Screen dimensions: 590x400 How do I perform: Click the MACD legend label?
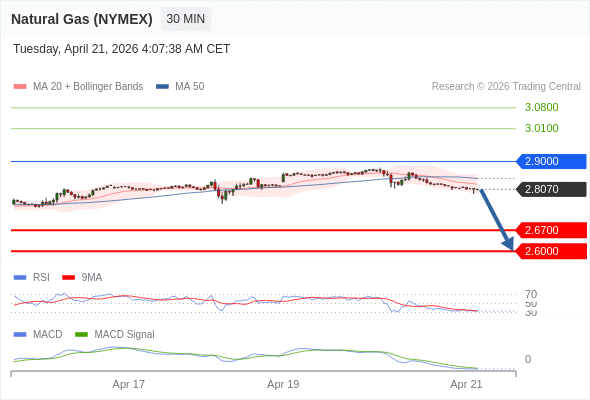(x=48, y=334)
